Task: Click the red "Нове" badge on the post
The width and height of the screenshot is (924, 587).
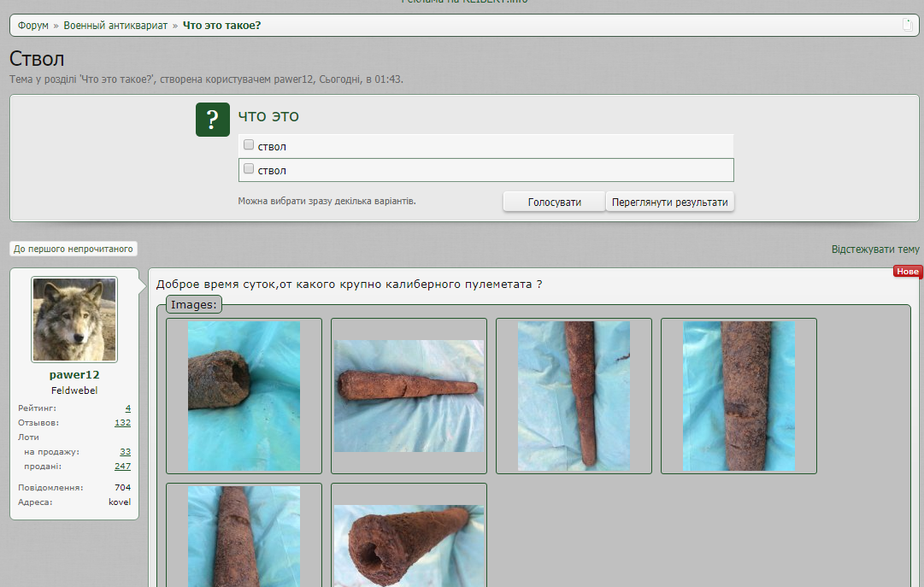Action: coord(907,272)
